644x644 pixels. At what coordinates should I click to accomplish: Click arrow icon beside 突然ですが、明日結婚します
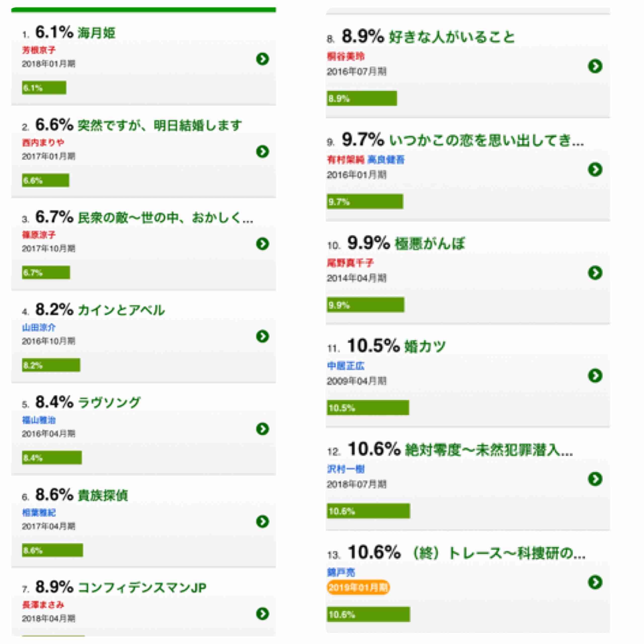click(x=262, y=151)
